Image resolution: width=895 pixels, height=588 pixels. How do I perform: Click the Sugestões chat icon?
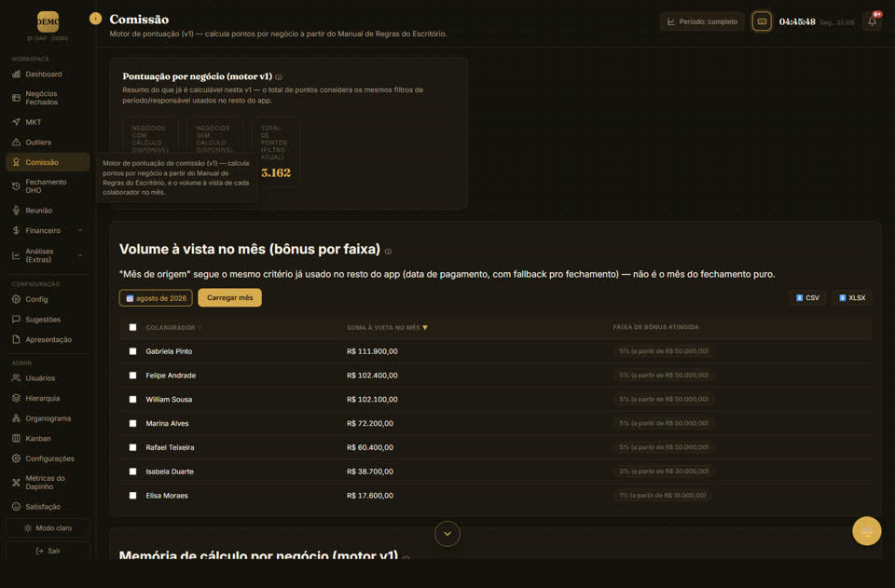[16, 320]
